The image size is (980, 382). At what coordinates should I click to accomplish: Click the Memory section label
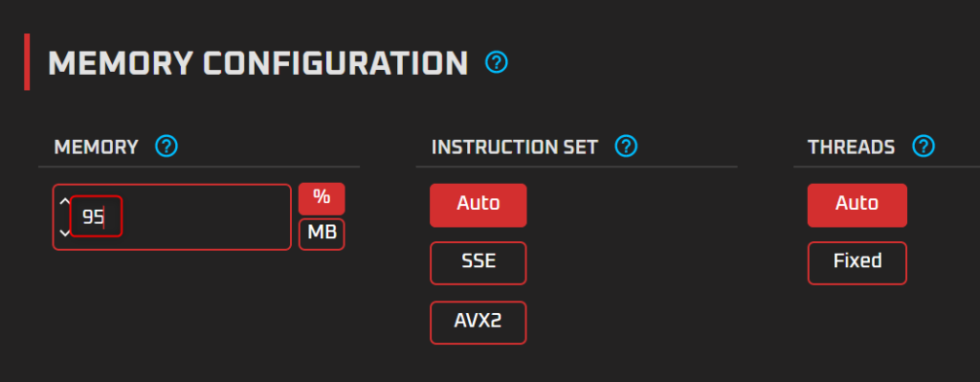(97, 147)
